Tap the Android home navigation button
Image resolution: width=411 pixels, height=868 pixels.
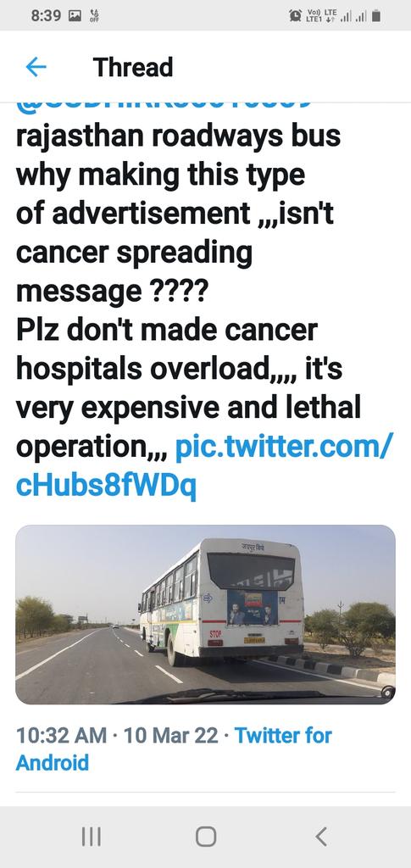click(x=206, y=837)
